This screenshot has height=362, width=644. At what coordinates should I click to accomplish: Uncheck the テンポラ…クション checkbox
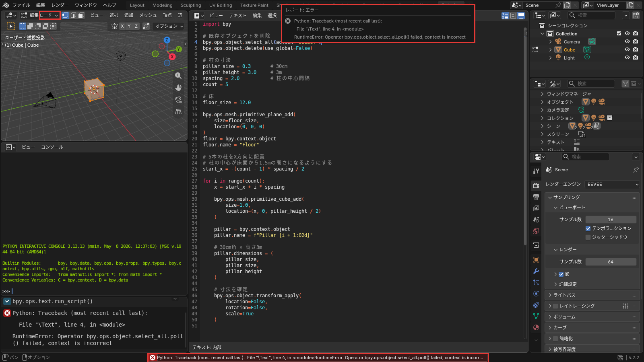588,228
